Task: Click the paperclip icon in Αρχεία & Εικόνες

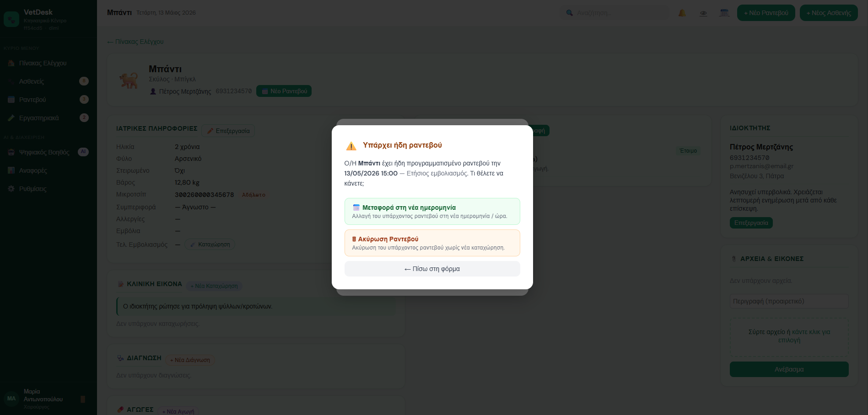Action: pyautogui.click(x=733, y=259)
